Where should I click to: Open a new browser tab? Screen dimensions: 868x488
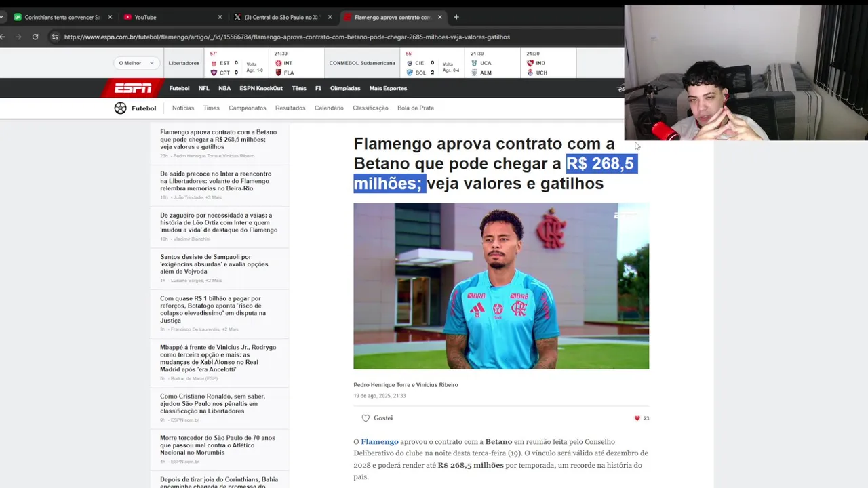(x=456, y=17)
